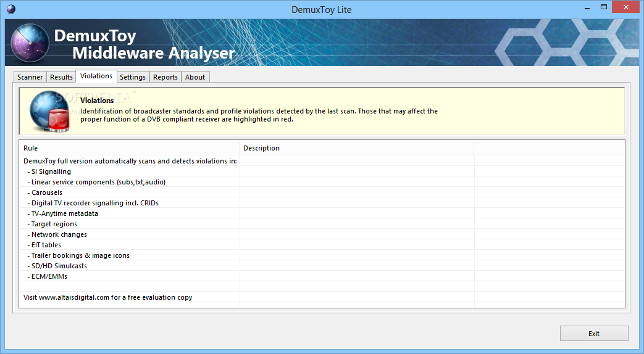
Task: Click the globe with red siren icon
Action: 49,112
